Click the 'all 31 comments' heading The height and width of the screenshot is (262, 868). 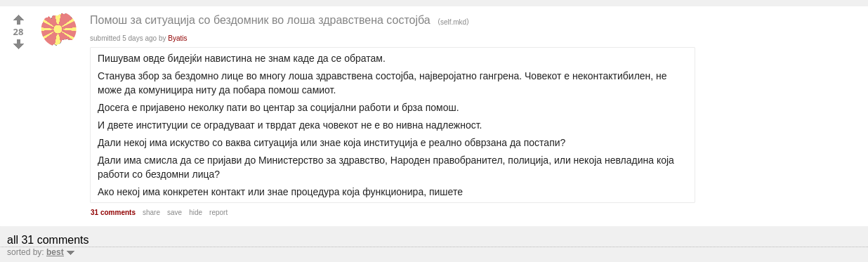click(x=48, y=240)
